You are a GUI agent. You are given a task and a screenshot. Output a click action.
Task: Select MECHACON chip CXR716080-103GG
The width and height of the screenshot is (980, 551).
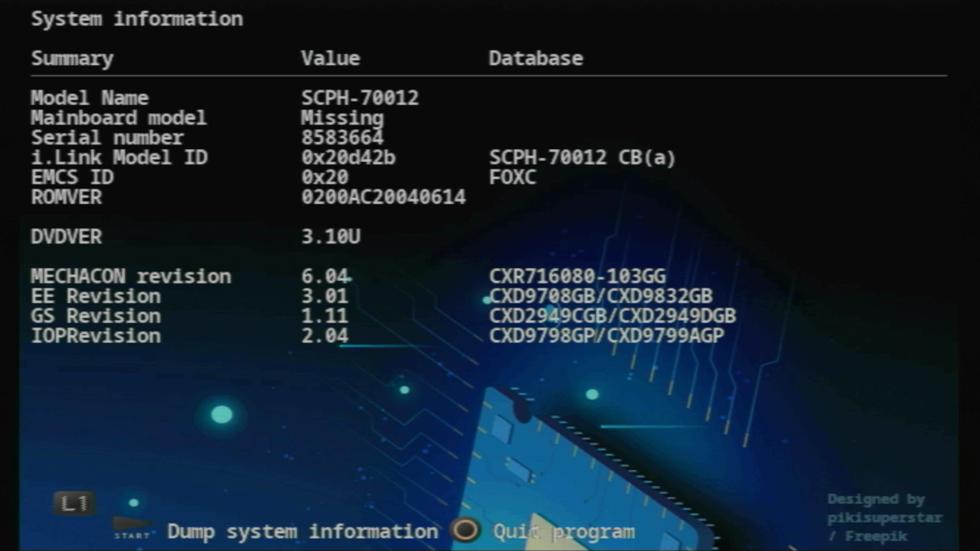577,277
